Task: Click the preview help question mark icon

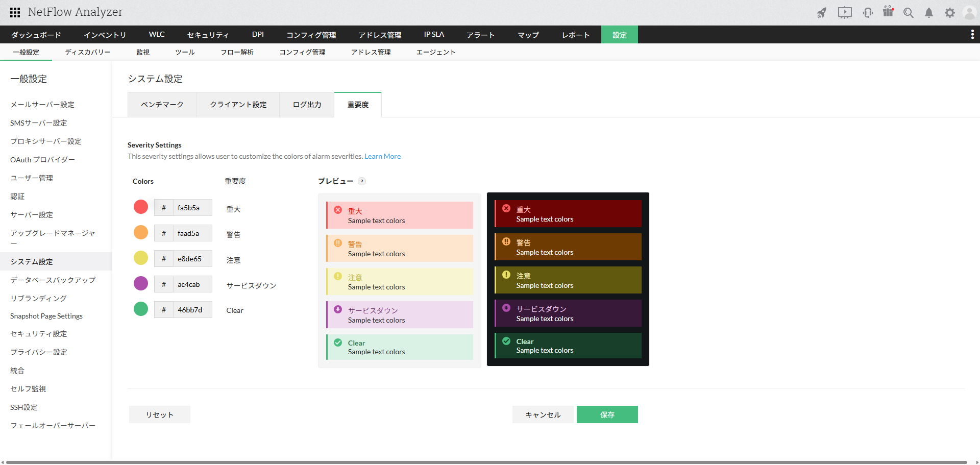Action: pos(362,181)
